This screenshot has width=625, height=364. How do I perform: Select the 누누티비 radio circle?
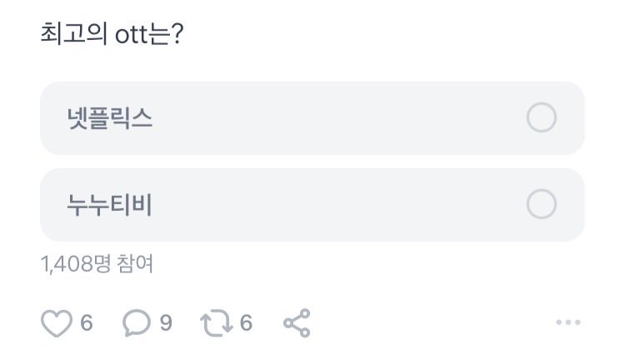[542, 204]
